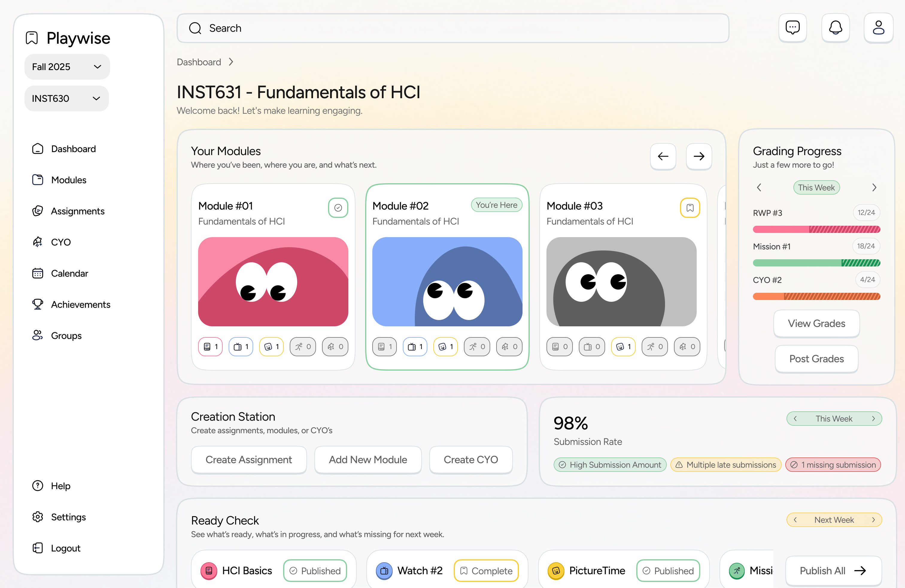Click the video count icon on Module #02
Viewport: 905px width, 588px height.
point(414,346)
